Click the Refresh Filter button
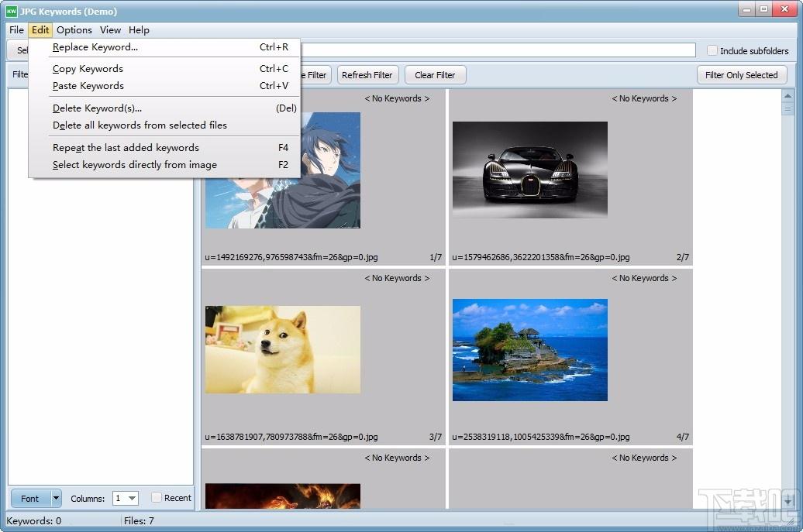 (x=367, y=75)
